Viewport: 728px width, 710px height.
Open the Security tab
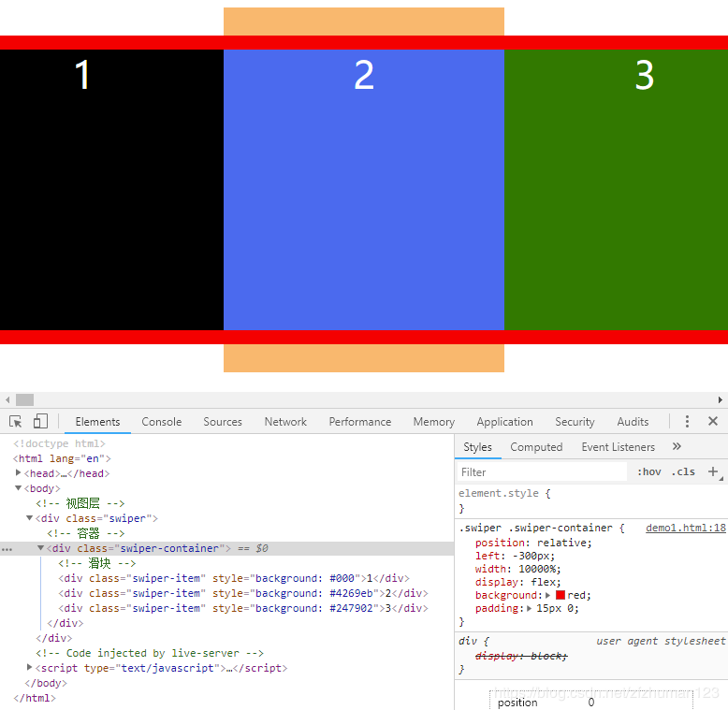pos(575,421)
